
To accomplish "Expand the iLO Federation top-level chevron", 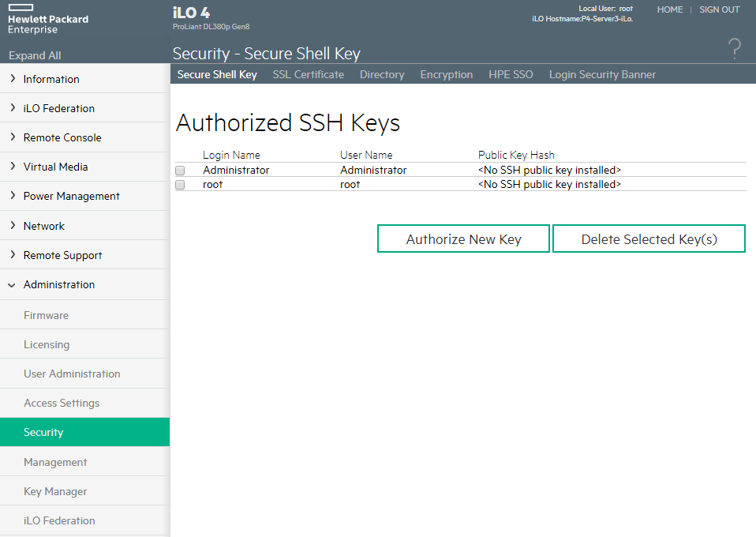I will point(13,108).
